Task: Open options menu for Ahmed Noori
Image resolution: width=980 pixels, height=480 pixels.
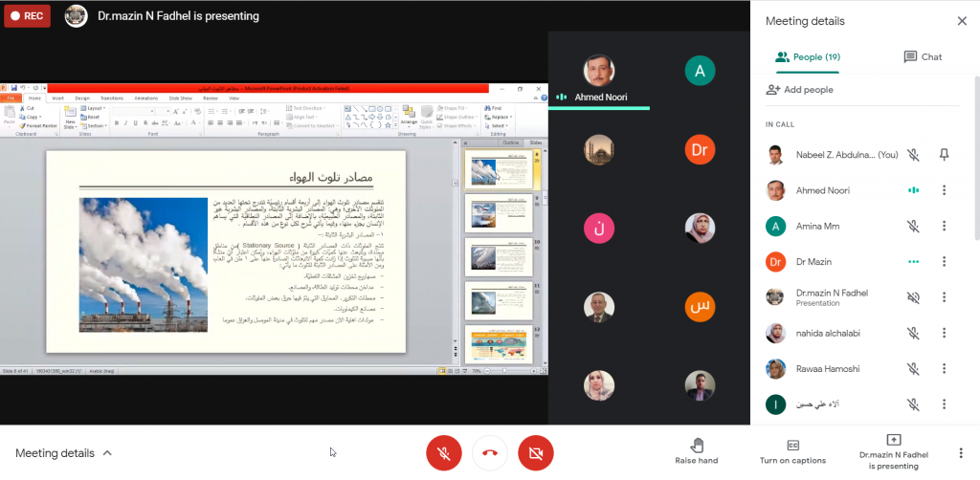Action: coord(945,190)
